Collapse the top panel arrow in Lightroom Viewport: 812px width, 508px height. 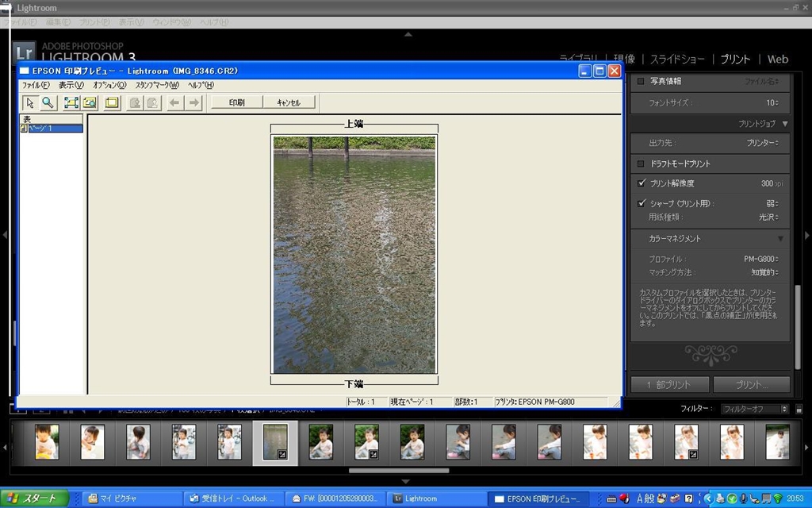[x=408, y=34]
